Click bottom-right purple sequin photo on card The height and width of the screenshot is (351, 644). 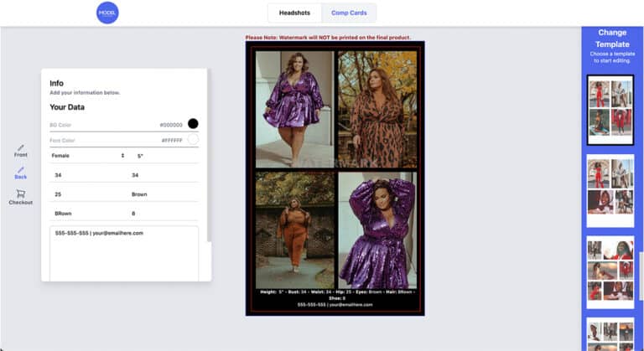coord(377,230)
